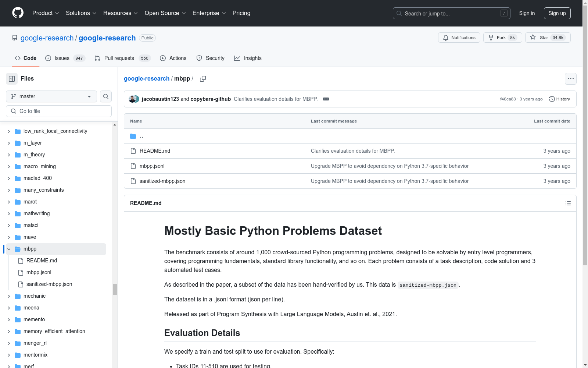Click the Sign in link
Screen dimensions: 588x368
coord(527,13)
